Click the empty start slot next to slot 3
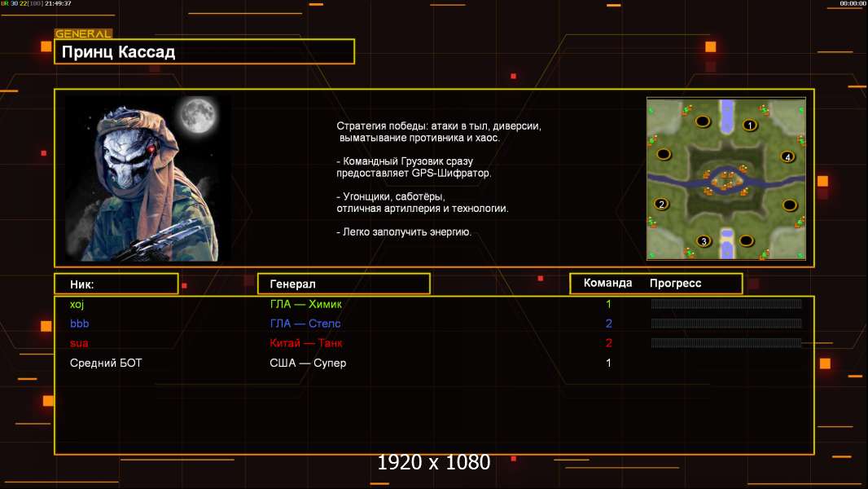Viewport: 868px width, 489px height. [x=746, y=241]
